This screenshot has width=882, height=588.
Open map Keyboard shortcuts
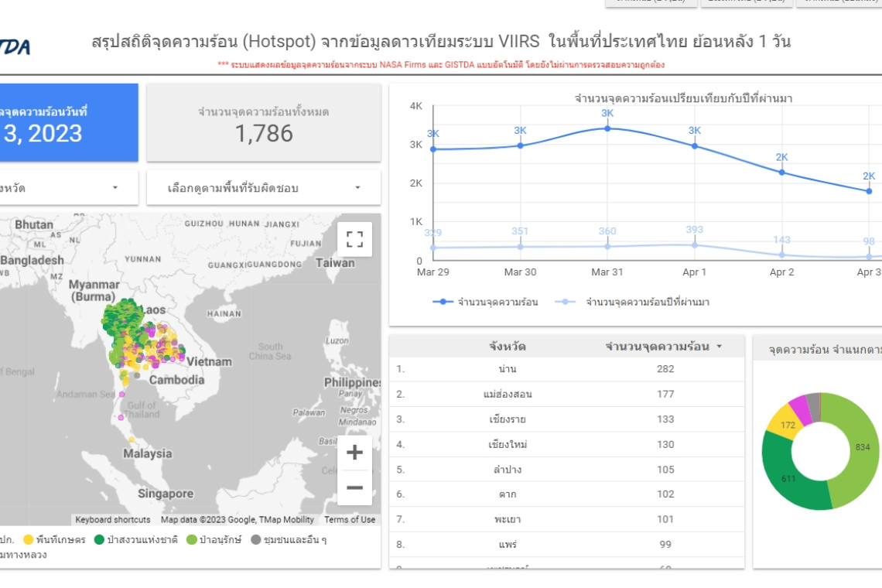113,520
